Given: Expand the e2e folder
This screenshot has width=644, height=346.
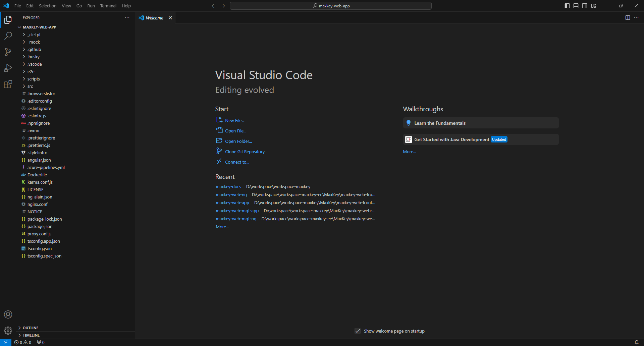Looking at the screenshot, I should tap(75, 71).
